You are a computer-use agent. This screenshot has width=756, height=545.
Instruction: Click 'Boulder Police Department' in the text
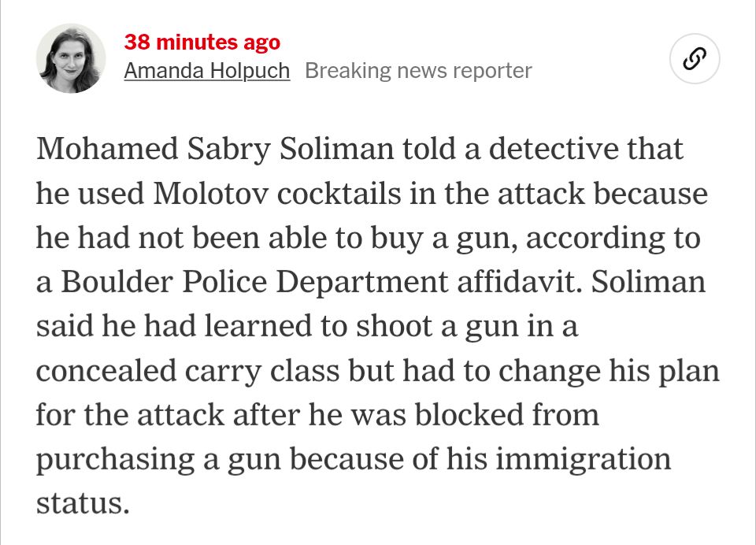coord(254,282)
